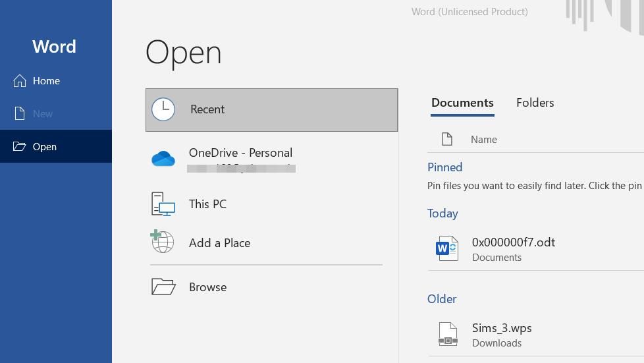Go to Home in the Word sidebar

pyautogui.click(x=56, y=80)
